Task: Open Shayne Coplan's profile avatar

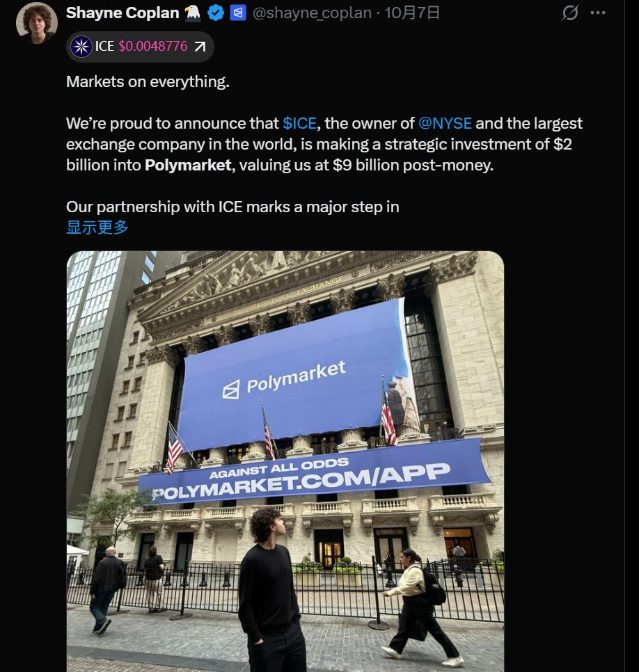Action: [37, 23]
